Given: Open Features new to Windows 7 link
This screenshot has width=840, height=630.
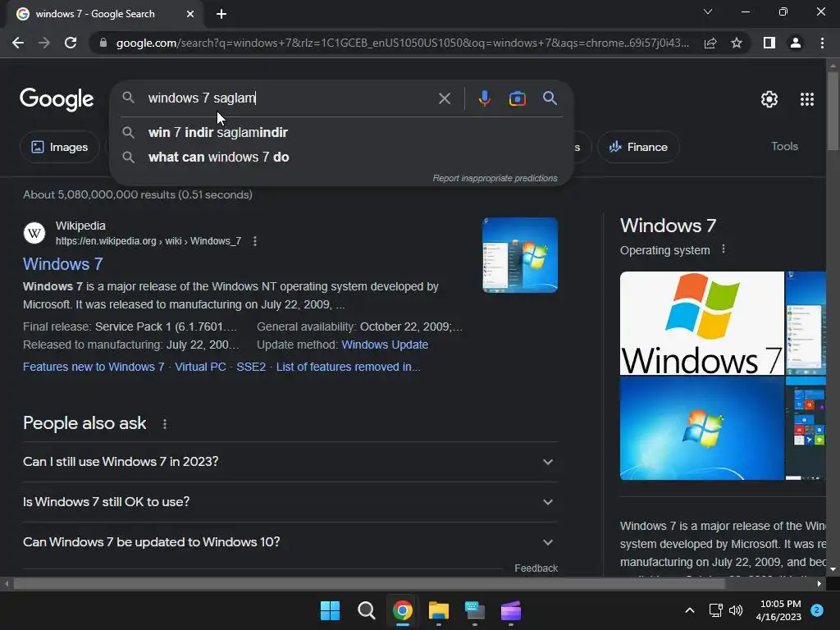Looking at the screenshot, I should pos(94,367).
